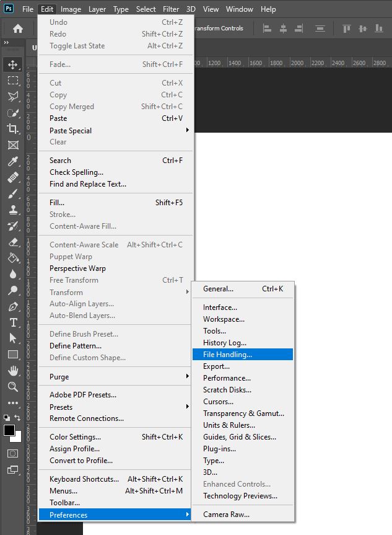The image size is (392, 535).
Task: Choose Color Settings... in Edit menu
Action: point(116,436)
